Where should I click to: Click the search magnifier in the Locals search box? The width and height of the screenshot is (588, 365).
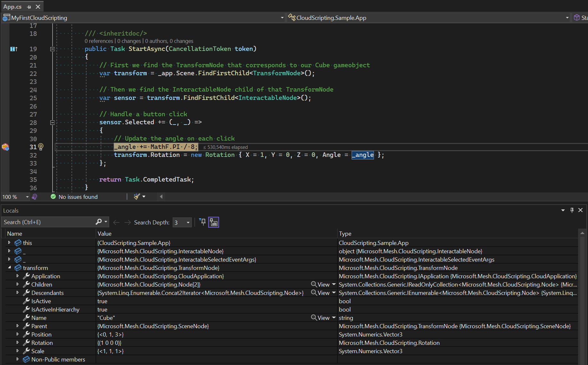pos(99,222)
